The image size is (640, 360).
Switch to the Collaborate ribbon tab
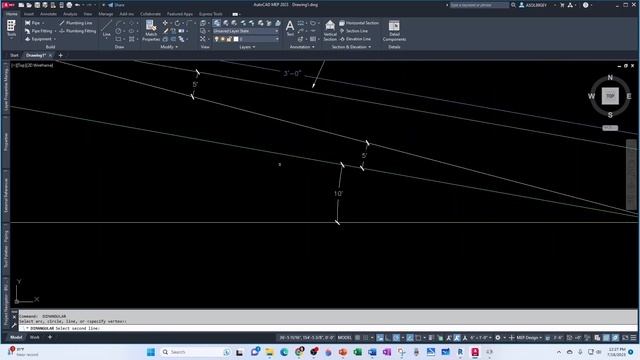click(x=150, y=14)
